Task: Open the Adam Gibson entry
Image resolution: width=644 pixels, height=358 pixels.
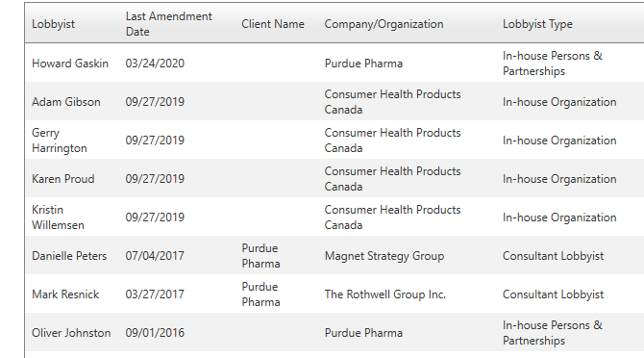Action: point(66,102)
